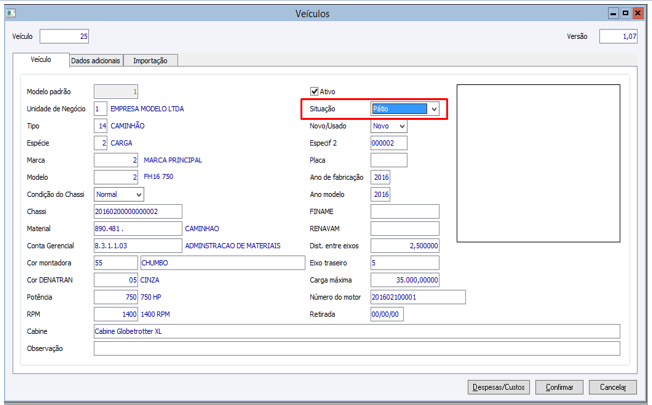Click the Cor montadora code field 55

click(116, 263)
